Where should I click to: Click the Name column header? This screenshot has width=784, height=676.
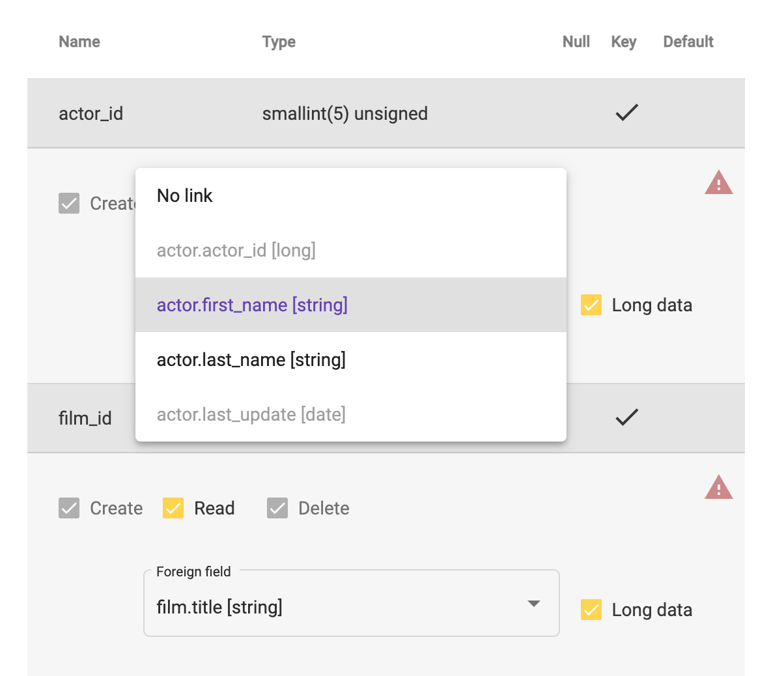pos(79,42)
